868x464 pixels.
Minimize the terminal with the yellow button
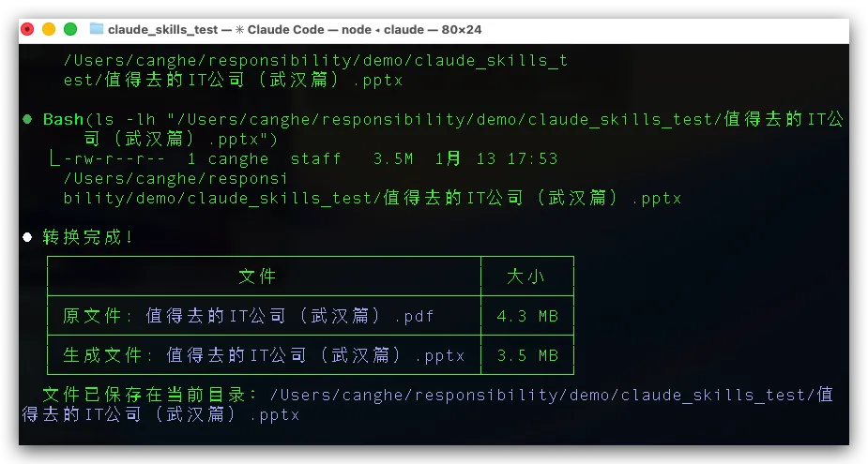coord(49,29)
